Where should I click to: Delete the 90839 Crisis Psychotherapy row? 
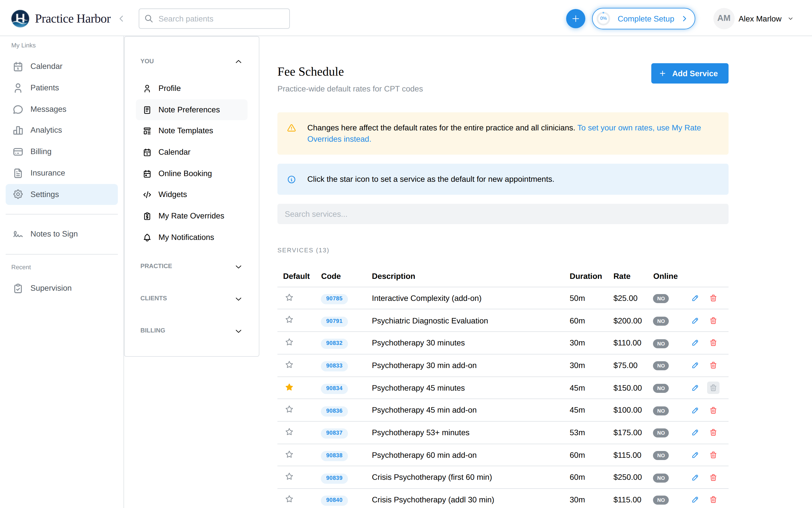713,478
